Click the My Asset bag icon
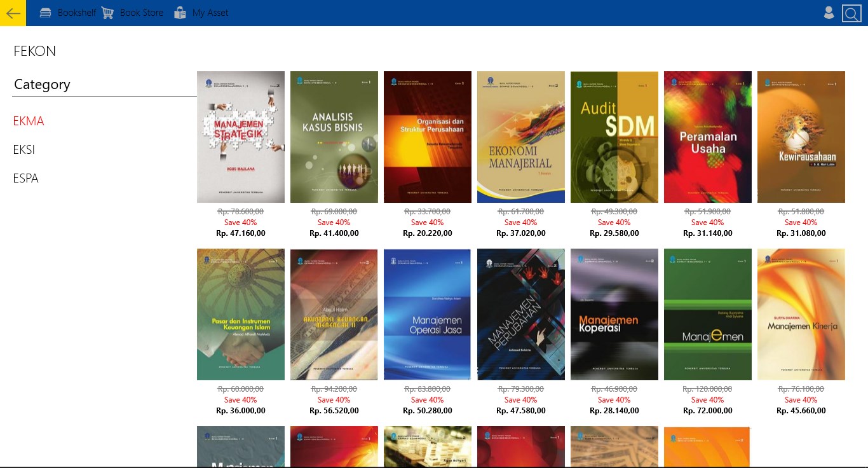Screen dimensions: 868x468 coord(180,13)
